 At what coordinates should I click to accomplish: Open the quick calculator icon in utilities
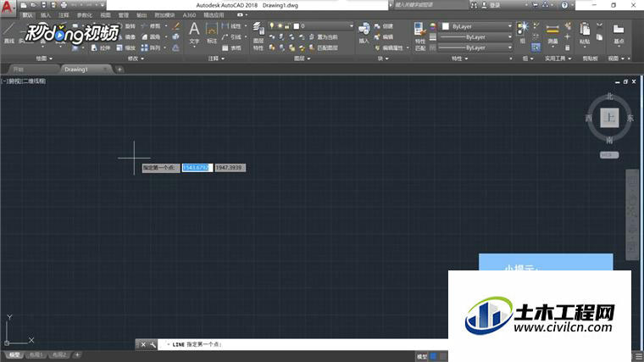click(x=567, y=47)
